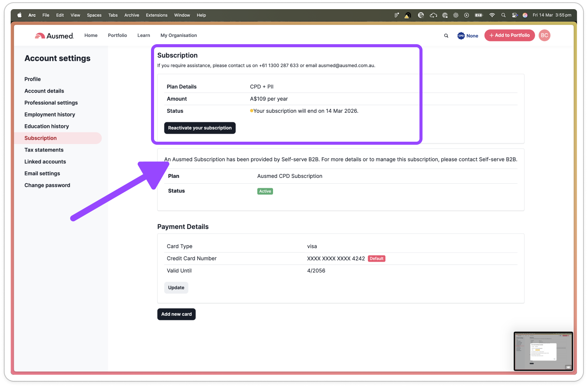Click the arch icon with warning triangle
The height and width of the screenshot is (387, 588).
click(x=408, y=15)
